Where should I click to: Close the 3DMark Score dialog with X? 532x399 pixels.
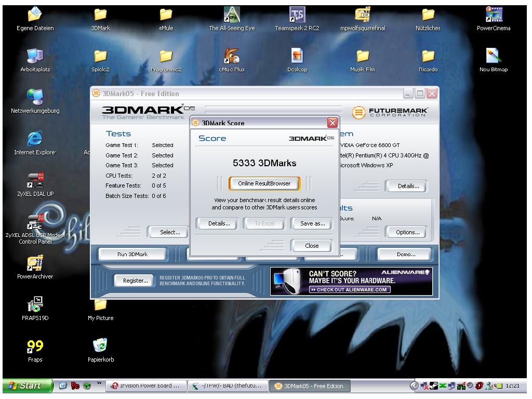click(332, 123)
